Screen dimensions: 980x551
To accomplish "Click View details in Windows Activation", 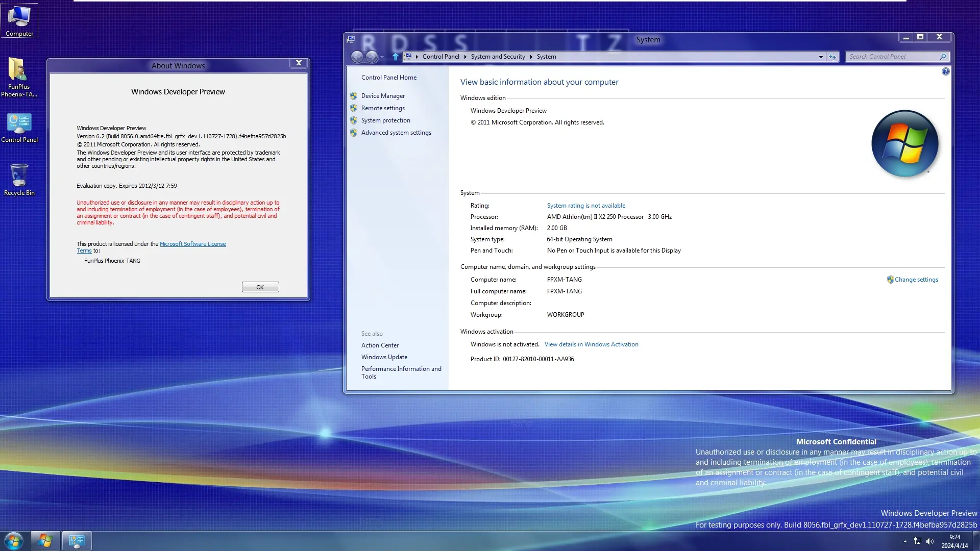I will (591, 344).
